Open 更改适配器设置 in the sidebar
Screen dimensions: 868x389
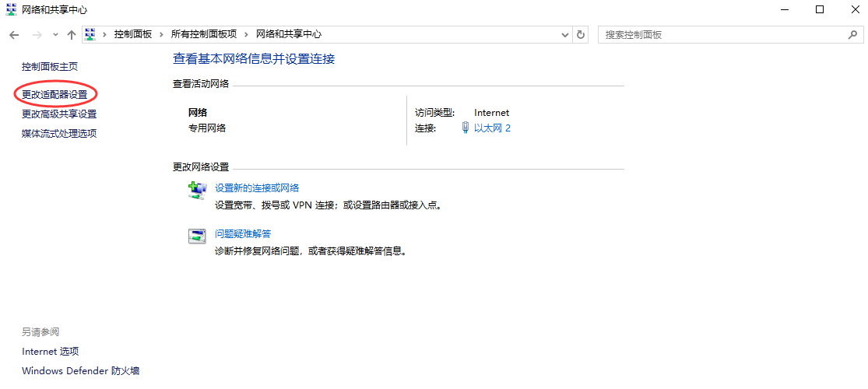(54, 94)
